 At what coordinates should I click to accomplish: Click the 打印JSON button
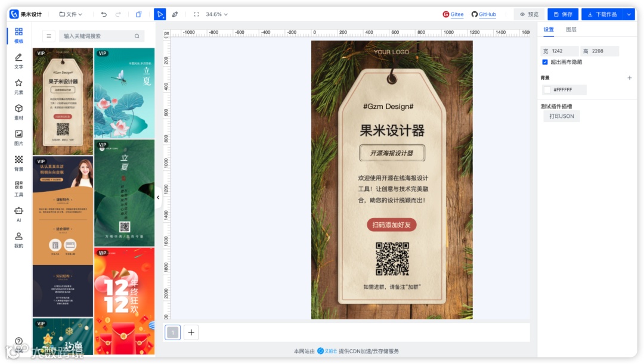(x=562, y=116)
